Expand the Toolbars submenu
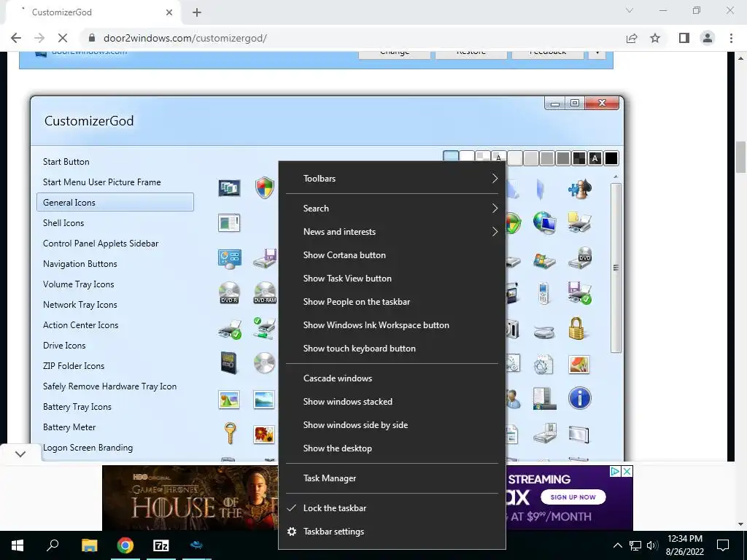 pos(392,179)
